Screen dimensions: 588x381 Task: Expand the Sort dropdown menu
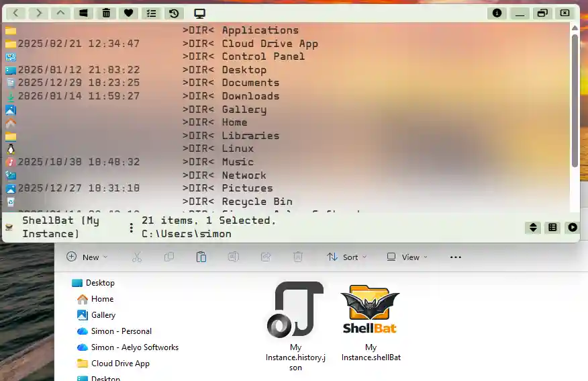(346, 257)
